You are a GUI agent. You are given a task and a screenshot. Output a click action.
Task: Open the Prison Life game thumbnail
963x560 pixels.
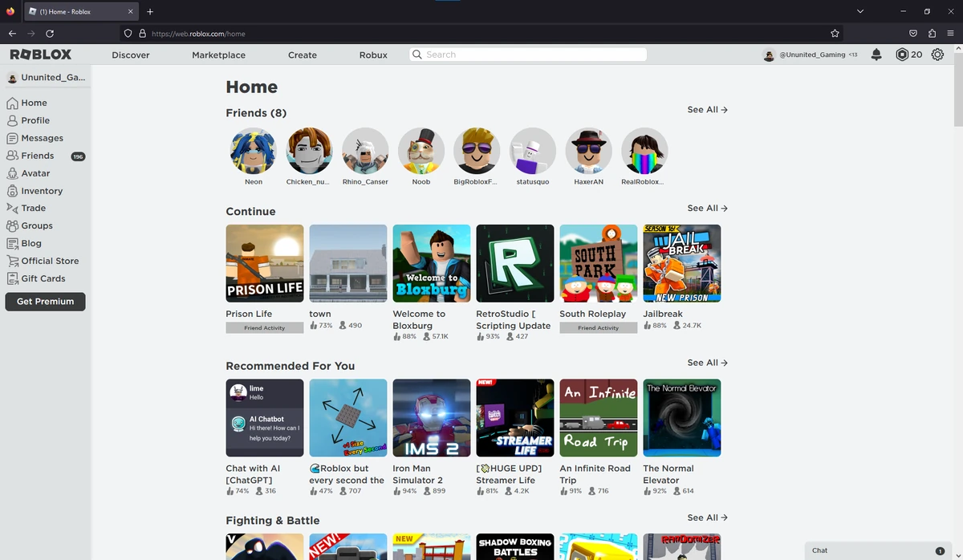(x=264, y=263)
